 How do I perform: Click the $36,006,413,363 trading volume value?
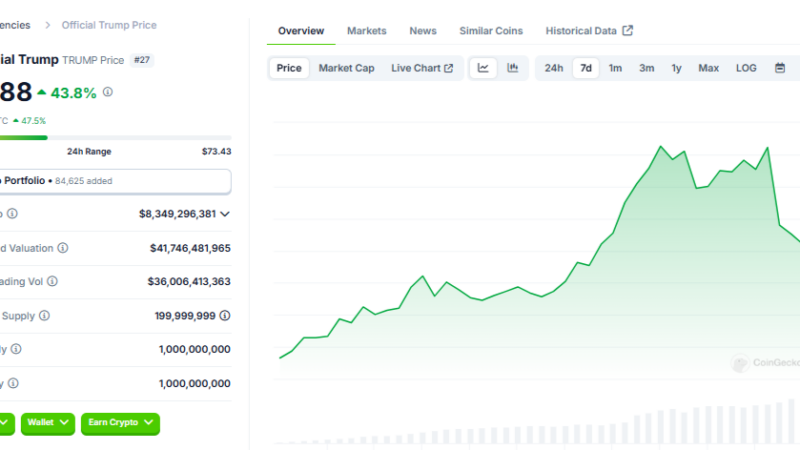[189, 282]
